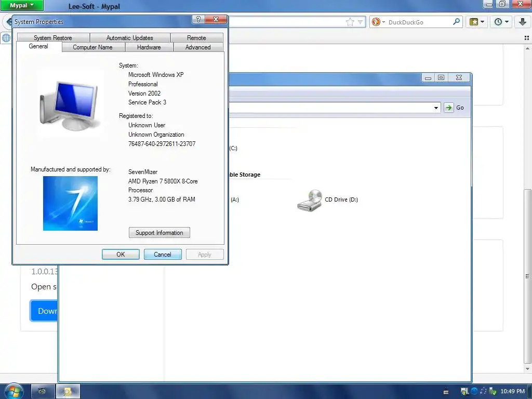Select the General tab
Screen dimensions: 532x399
pyautogui.click(x=38, y=46)
